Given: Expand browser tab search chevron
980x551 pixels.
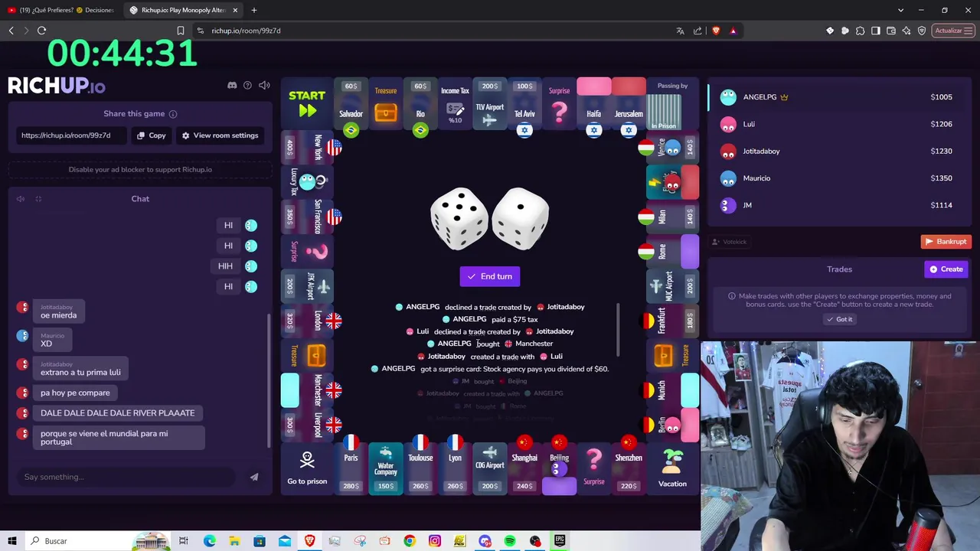Looking at the screenshot, I should pyautogui.click(x=900, y=10).
